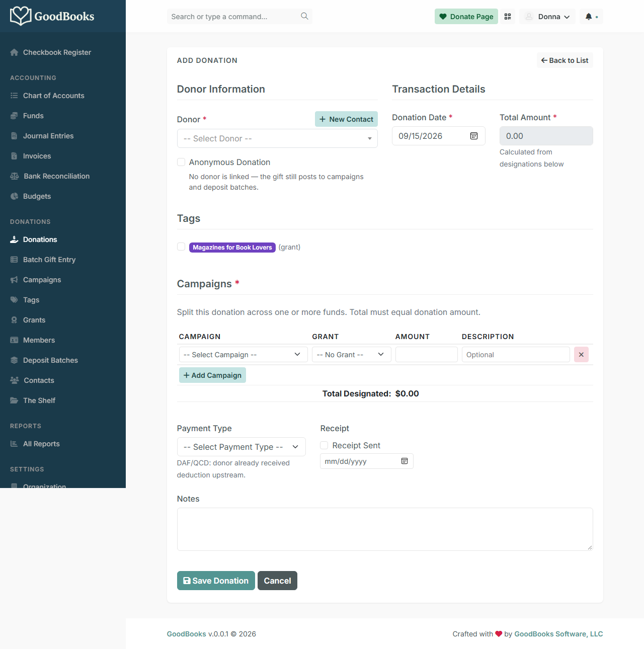Click into the Notes text area
This screenshot has height=649, width=644.
tap(385, 529)
